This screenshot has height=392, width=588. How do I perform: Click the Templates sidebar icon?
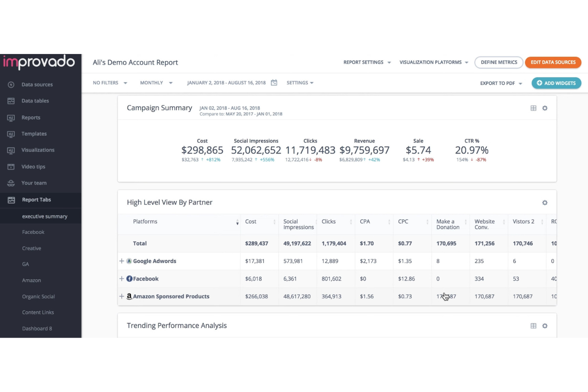[x=10, y=133]
